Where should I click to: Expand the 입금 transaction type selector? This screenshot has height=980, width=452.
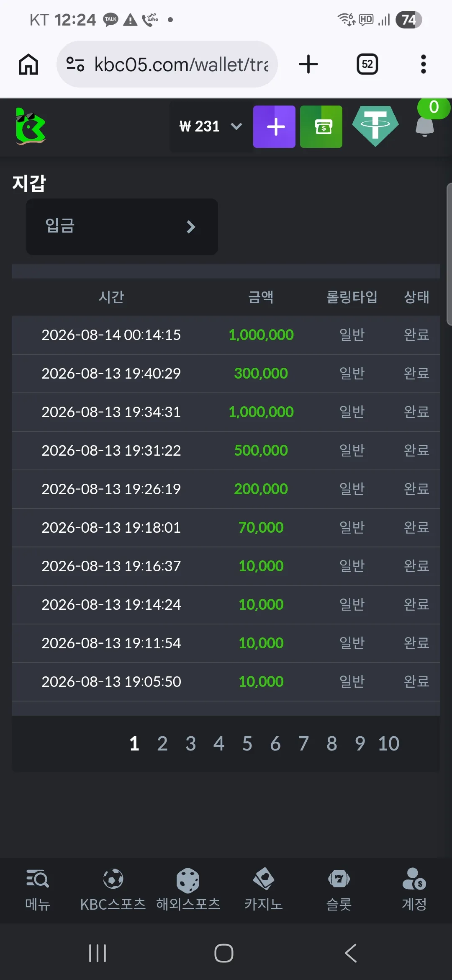click(122, 227)
